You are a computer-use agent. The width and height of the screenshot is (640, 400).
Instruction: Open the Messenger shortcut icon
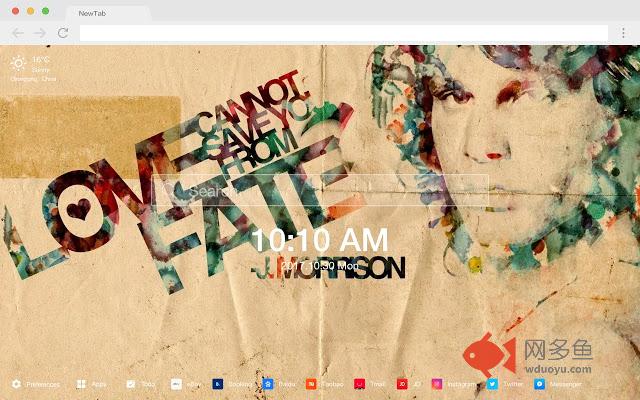click(540, 384)
